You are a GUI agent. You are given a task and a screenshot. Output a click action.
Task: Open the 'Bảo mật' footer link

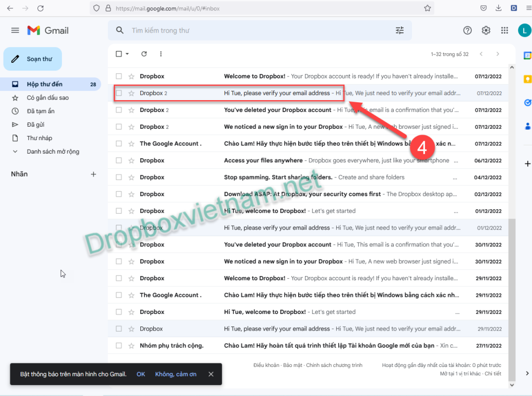[293, 365]
